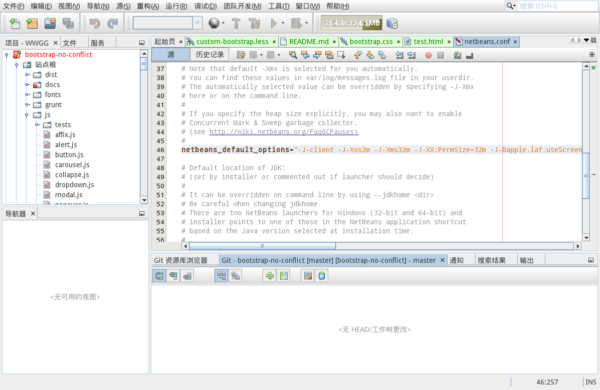Toggle third Git view mode button

coord(187,276)
